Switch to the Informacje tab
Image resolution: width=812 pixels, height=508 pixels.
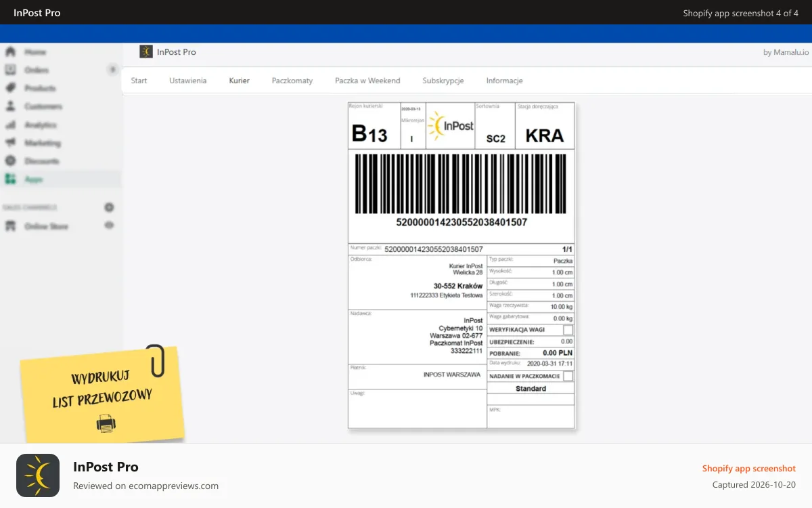point(504,81)
